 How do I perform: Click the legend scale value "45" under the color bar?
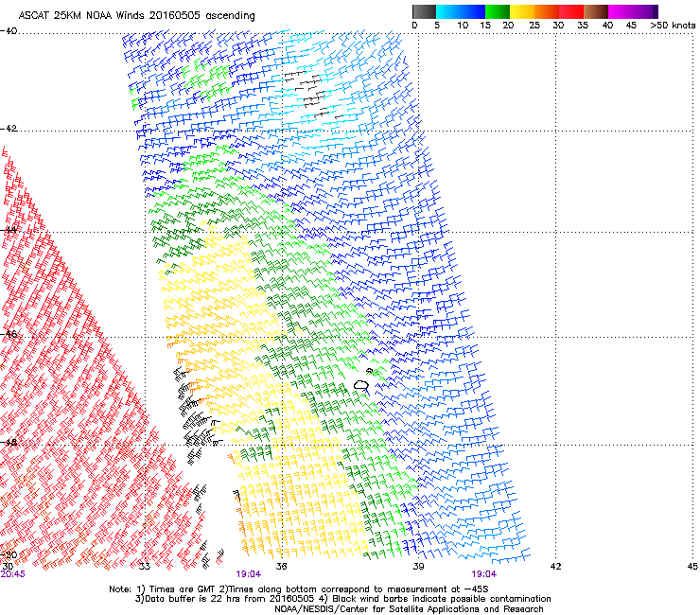click(631, 26)
